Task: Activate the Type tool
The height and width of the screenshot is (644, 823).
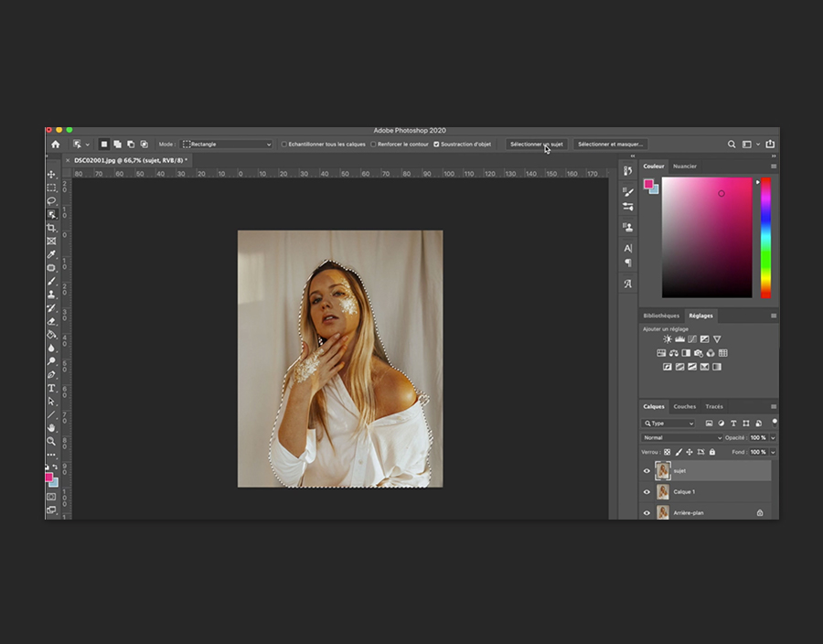Action: click(51, 388)
